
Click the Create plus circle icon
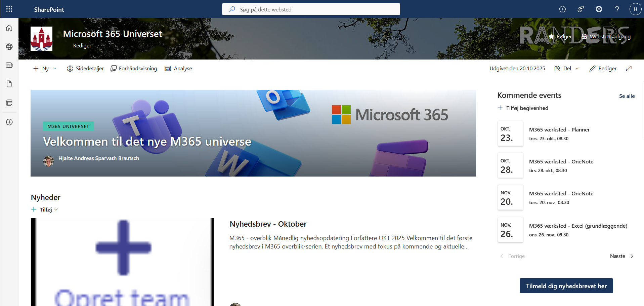(x=9, y=122)
